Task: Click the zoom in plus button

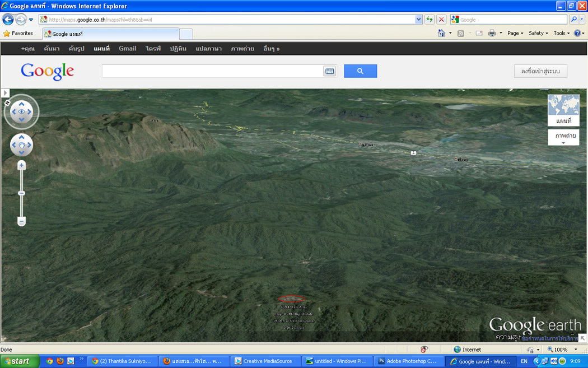Action: pos(21,165)
